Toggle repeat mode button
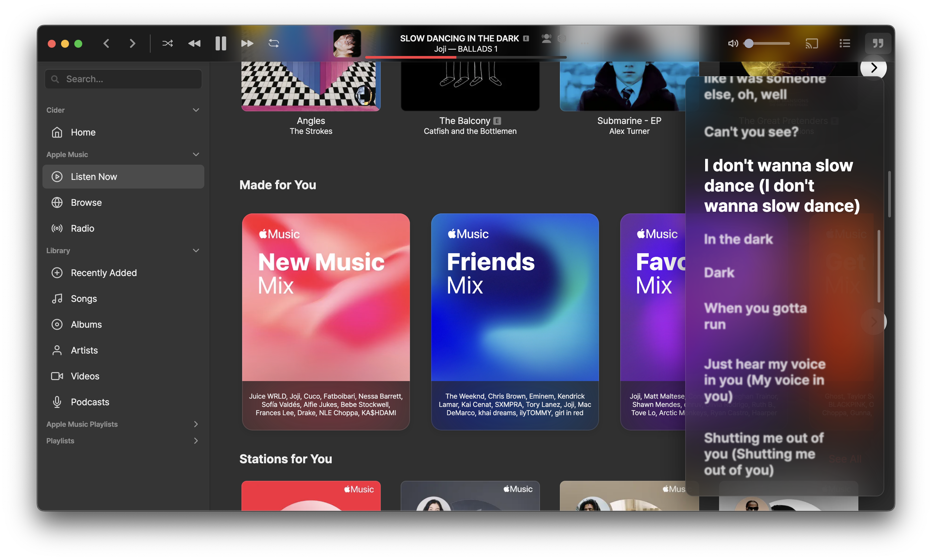 coord(273,43)
